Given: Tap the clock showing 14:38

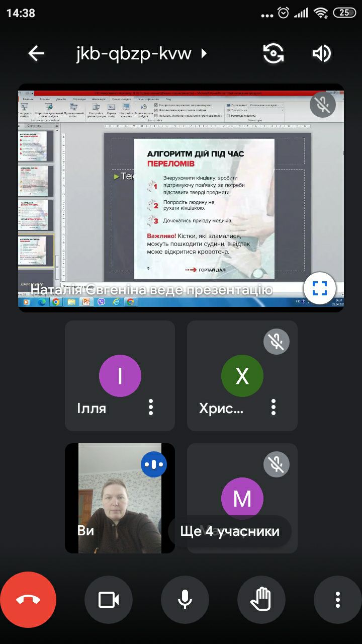Looking at the screenshot, I should (x=21, y=14).
